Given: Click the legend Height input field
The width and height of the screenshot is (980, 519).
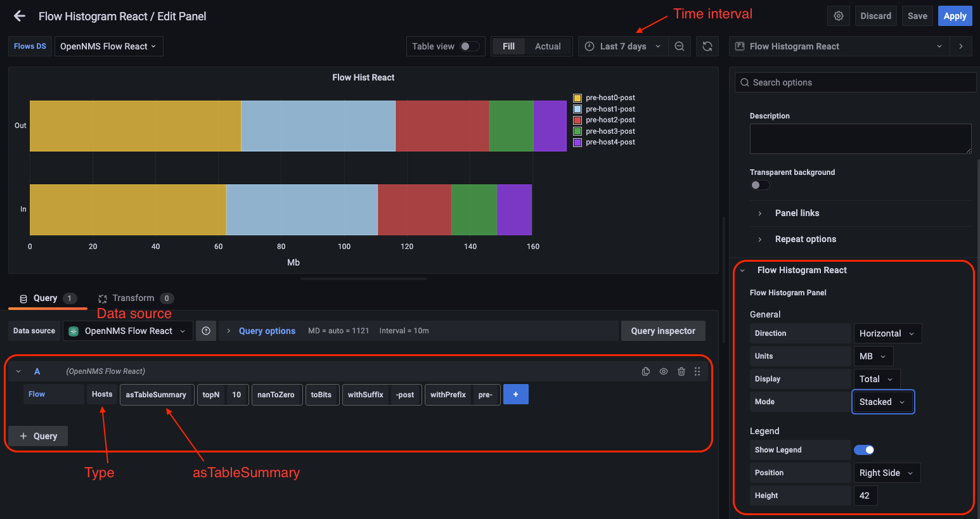Looking at the screenshot, I should coord(866,495).
